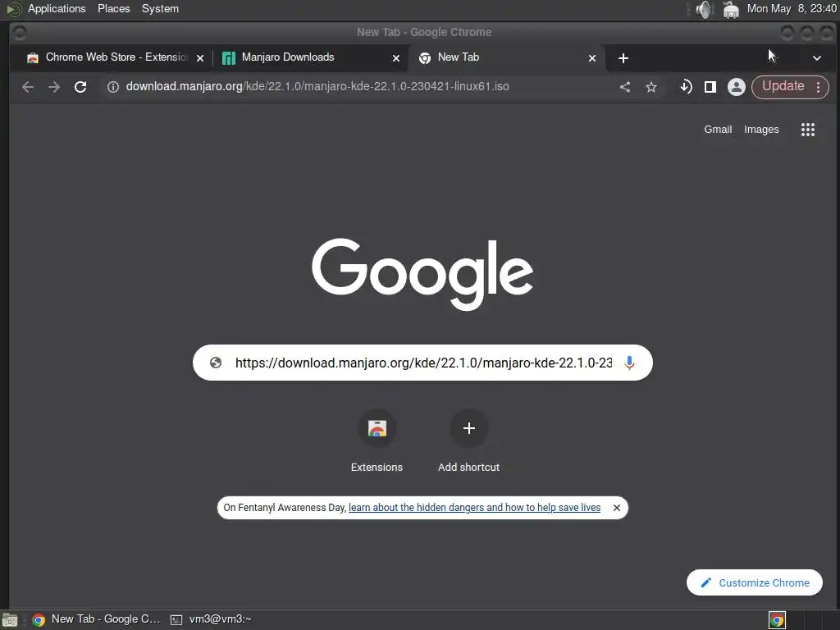The height and width of the screenshot is (630, 840).
Task: Focus the Google search box
Action: coord(422,363)
